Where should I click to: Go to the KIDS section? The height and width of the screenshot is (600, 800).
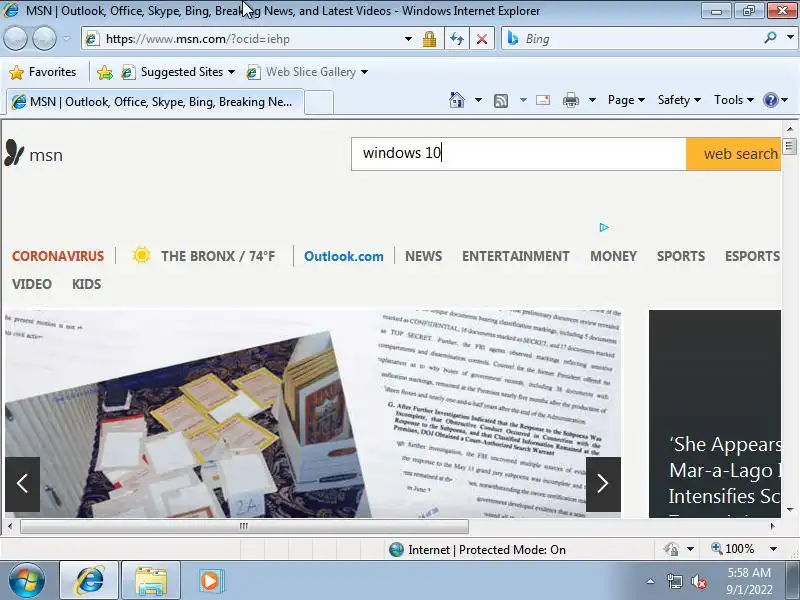[x=86, y=284]
